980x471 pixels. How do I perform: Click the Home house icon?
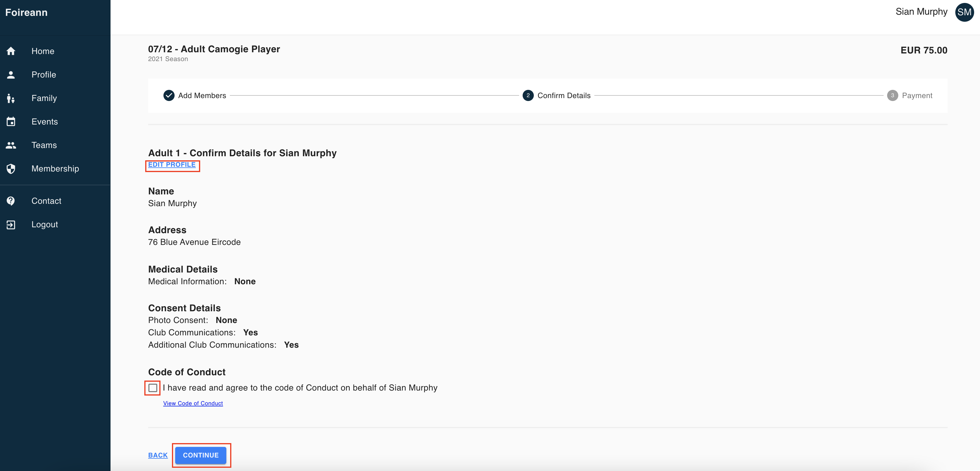pyautogui.click(x=11, y=51)
